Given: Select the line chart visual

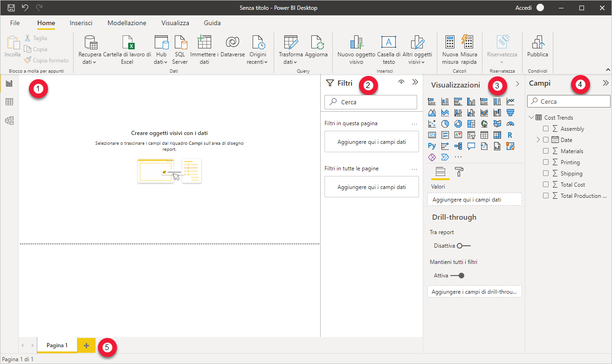Looking at the screenshot, I should point(510,101).
